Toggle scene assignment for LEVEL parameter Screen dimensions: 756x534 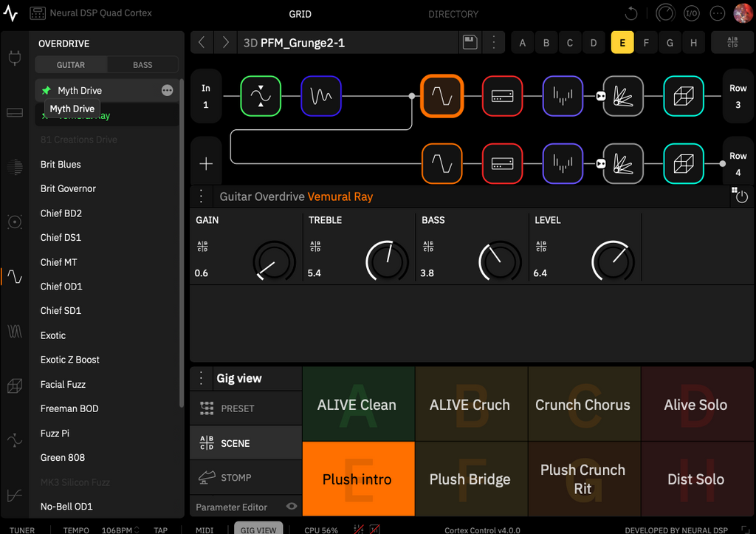click(541, 247)
